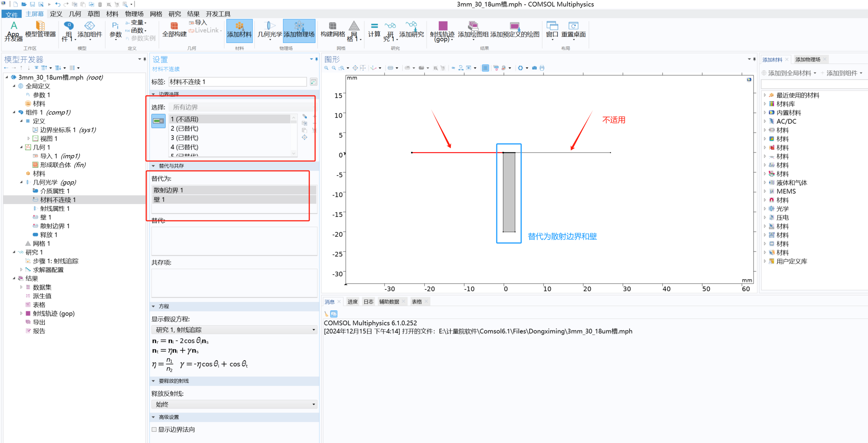Expand the 求解器配置 tree node
This screenshot has width=868, height=443.
click(21, 270)
